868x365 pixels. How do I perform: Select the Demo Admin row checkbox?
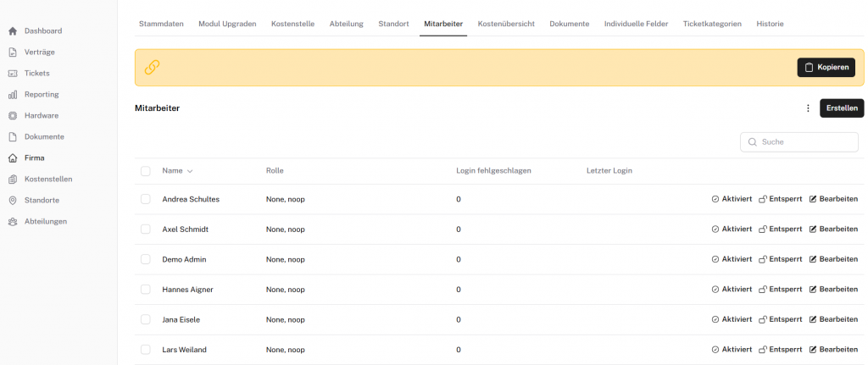[146, 259]
